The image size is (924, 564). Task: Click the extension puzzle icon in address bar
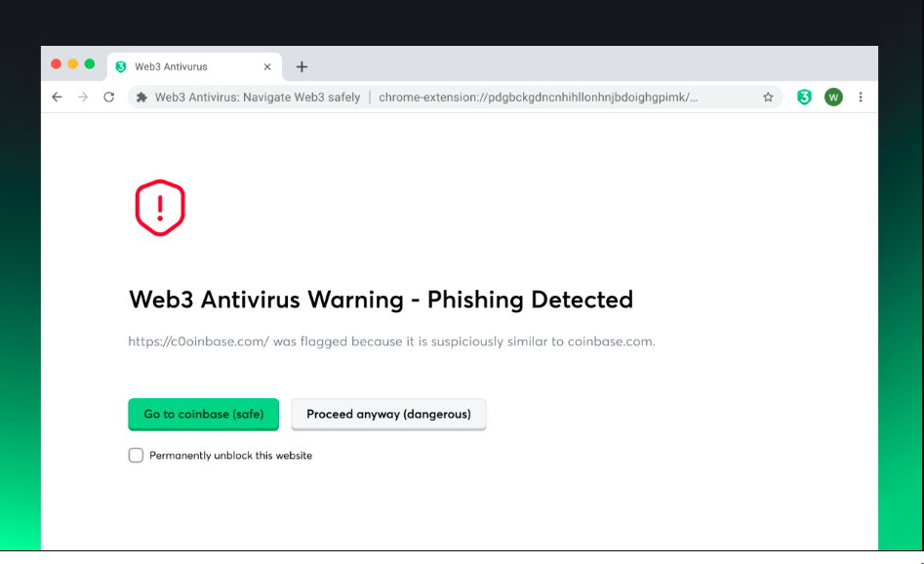pos(141,98)
